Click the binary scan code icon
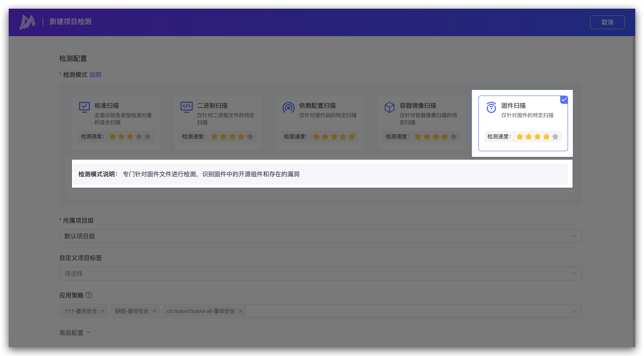Screen dimensions: 644x356 point(187,107)
